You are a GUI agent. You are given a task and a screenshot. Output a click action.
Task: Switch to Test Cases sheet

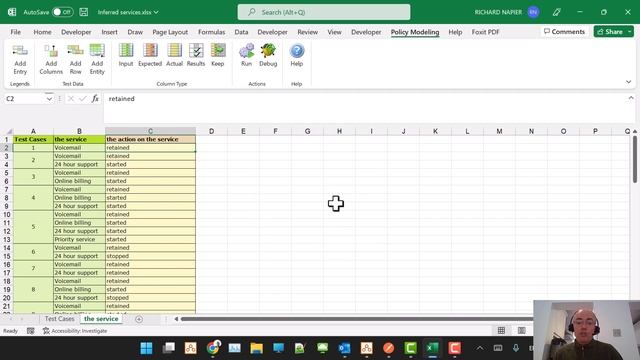coord(60,319)
